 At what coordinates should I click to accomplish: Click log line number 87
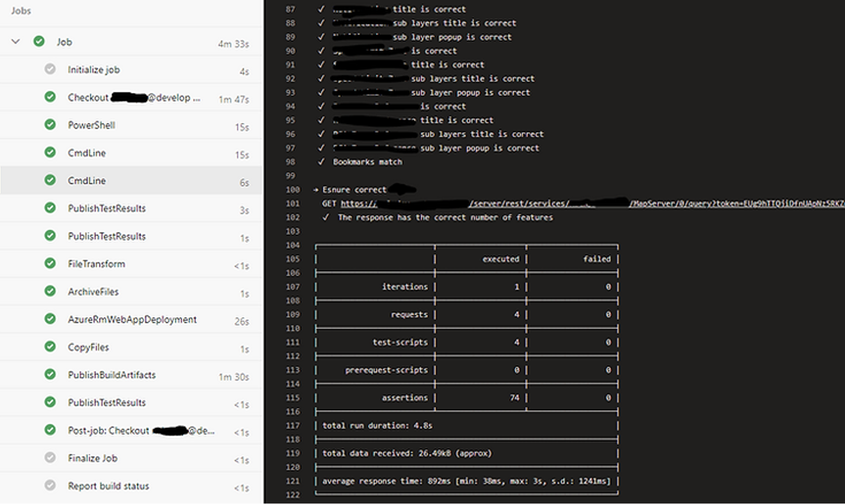point(291,9)
